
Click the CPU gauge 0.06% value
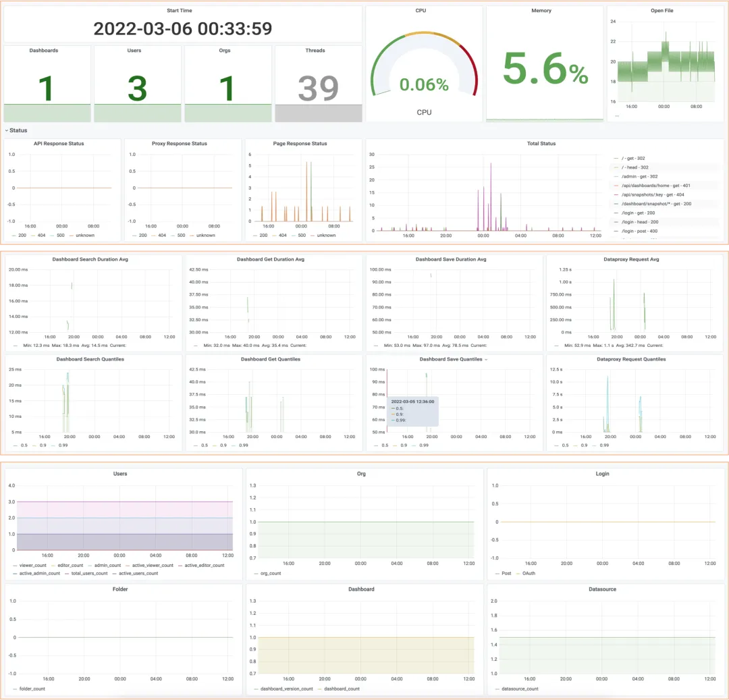point(424,84)
